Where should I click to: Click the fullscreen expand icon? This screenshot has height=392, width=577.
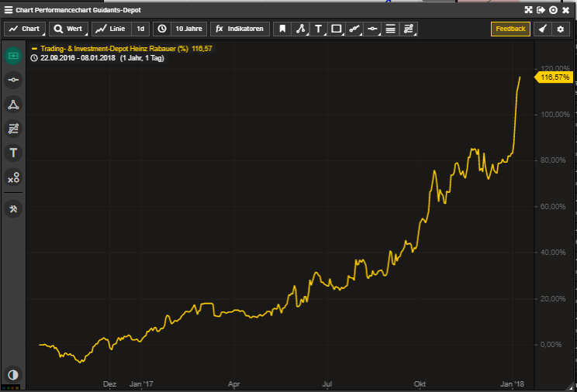[x=528, y=10]
